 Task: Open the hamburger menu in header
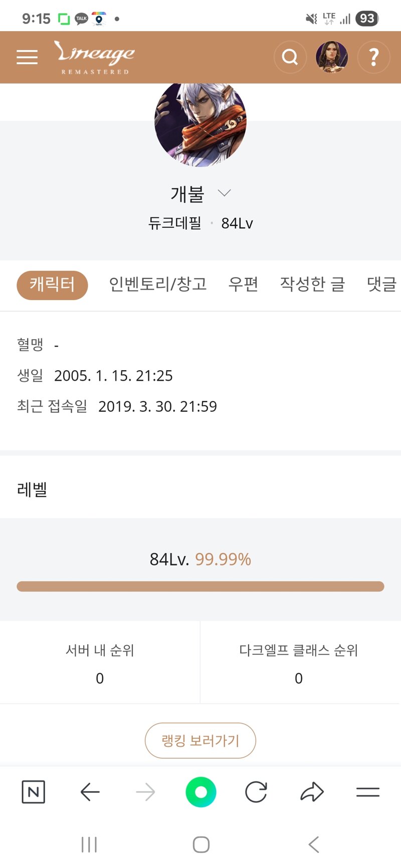pyautogui.click(x=27, y=57)
